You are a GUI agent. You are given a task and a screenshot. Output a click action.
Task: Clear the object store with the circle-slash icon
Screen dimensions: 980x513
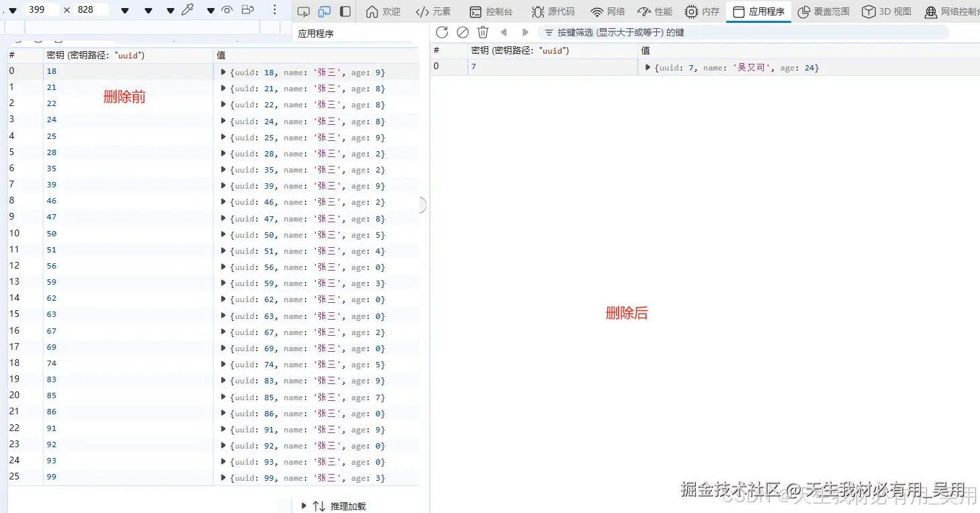coord(462,32)
